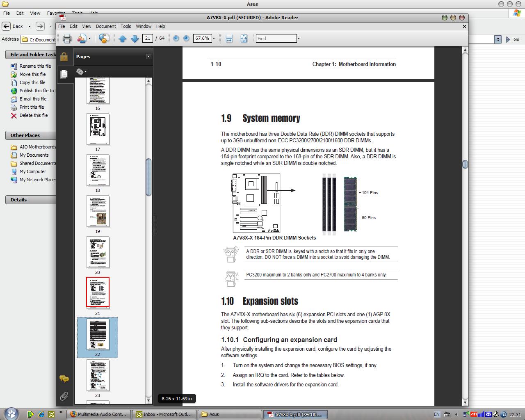Open My Network Places link
Screen dimensions: 525x420
(38, 180)
